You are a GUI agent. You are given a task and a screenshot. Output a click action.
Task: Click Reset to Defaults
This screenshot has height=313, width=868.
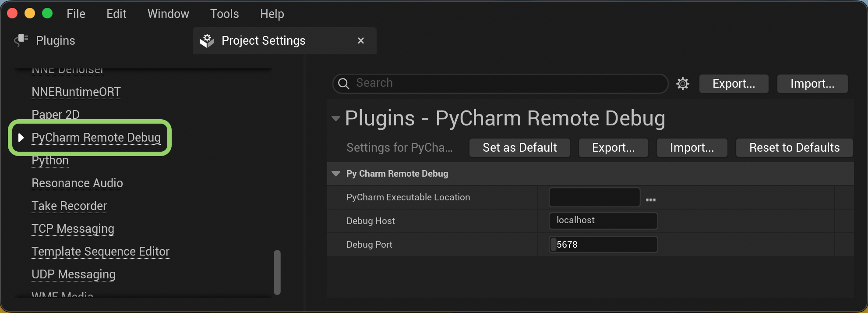[x=794, y=148]
